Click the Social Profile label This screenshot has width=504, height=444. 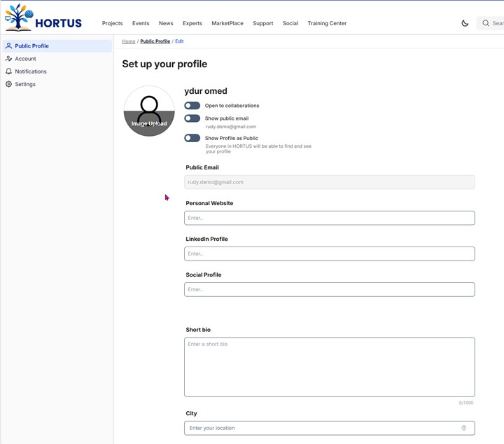(204, 275)
